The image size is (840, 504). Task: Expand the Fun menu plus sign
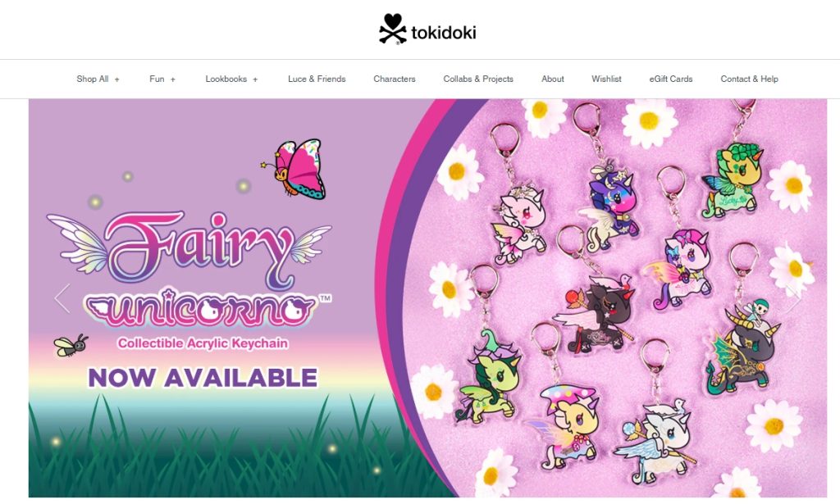[172, 79]
